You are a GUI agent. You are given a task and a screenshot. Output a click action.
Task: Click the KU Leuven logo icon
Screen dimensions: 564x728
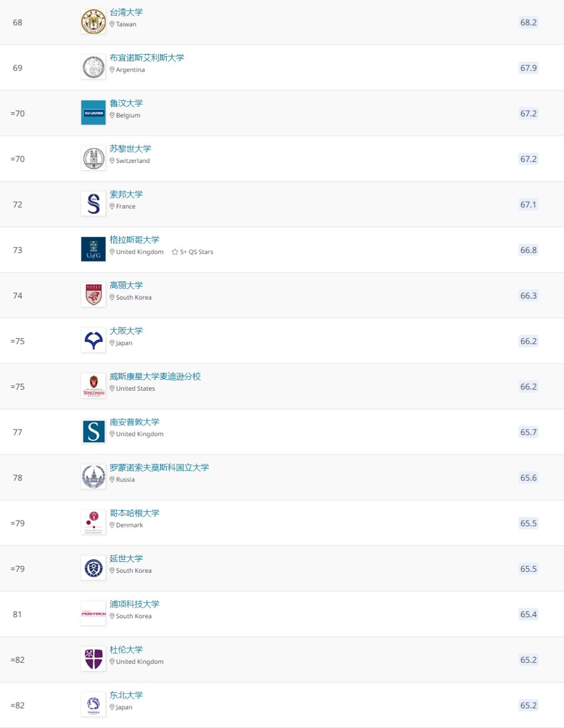[x=93, y=113]
